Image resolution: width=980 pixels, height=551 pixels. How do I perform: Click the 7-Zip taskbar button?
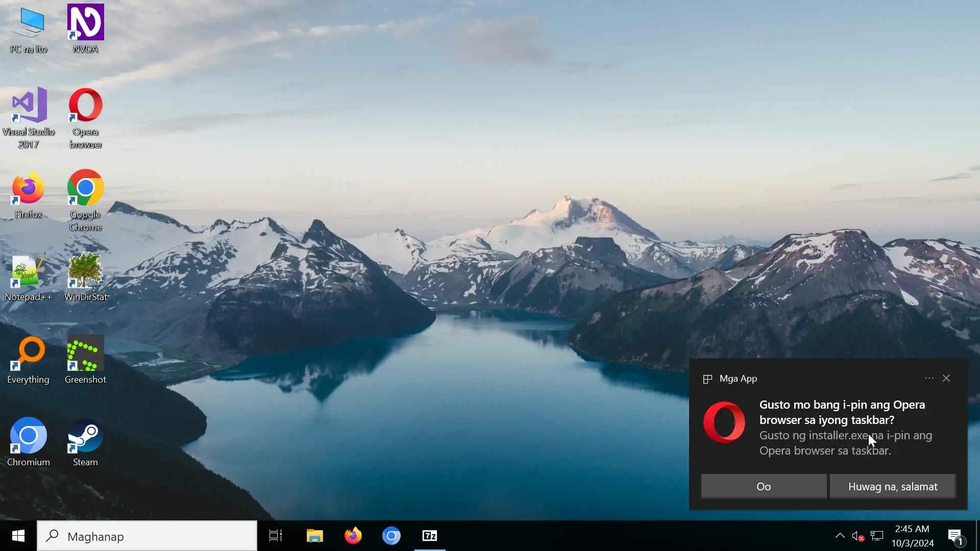[430, 536]
